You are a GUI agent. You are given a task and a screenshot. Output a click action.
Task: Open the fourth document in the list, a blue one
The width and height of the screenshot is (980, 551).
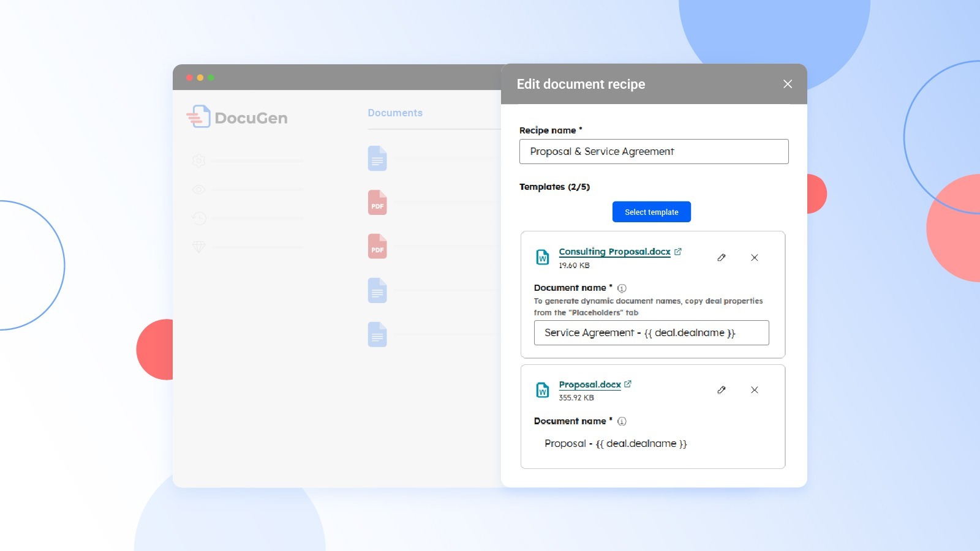[377, 290]
